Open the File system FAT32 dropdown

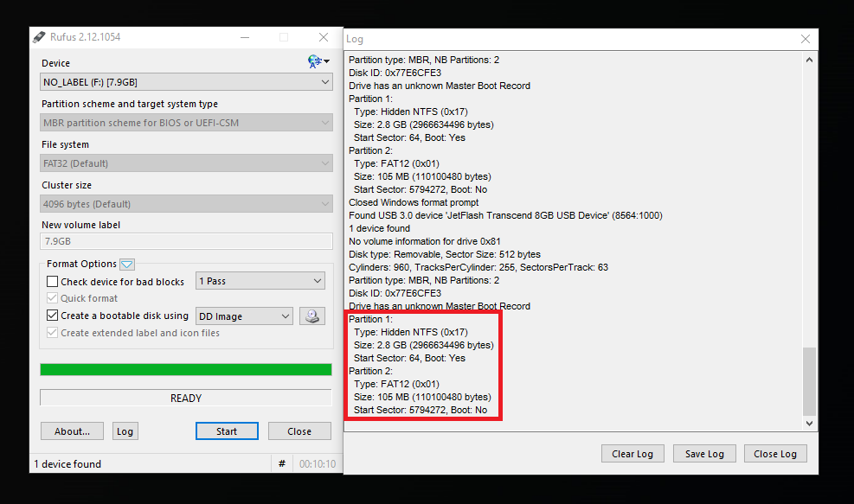point(186,163)
